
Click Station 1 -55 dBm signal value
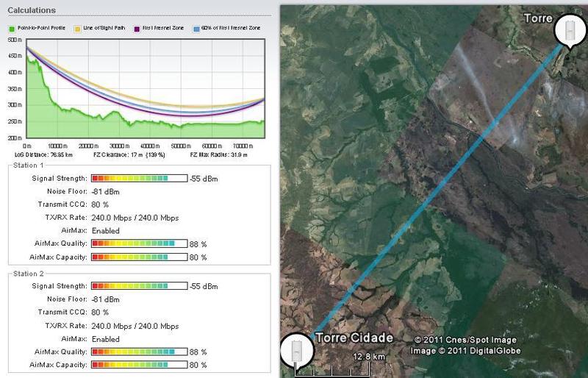coord(204,179)
